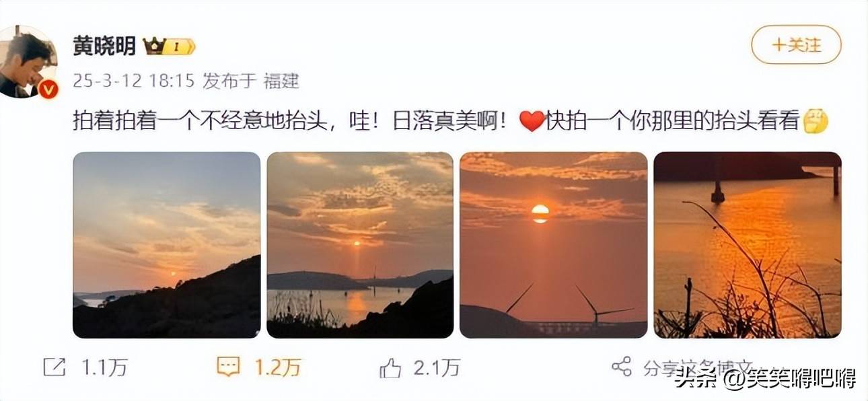
Task: Open the second sunset bay photo
Action: point(360,245)
